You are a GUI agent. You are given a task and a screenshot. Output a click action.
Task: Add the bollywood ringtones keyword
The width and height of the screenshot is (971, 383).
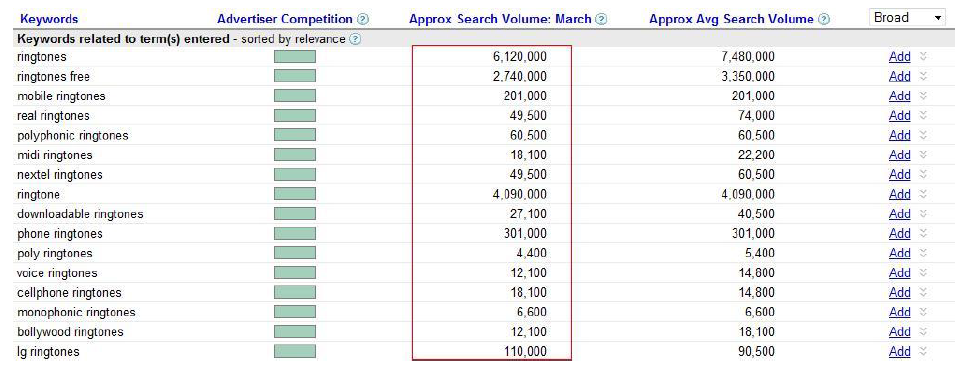899,332
